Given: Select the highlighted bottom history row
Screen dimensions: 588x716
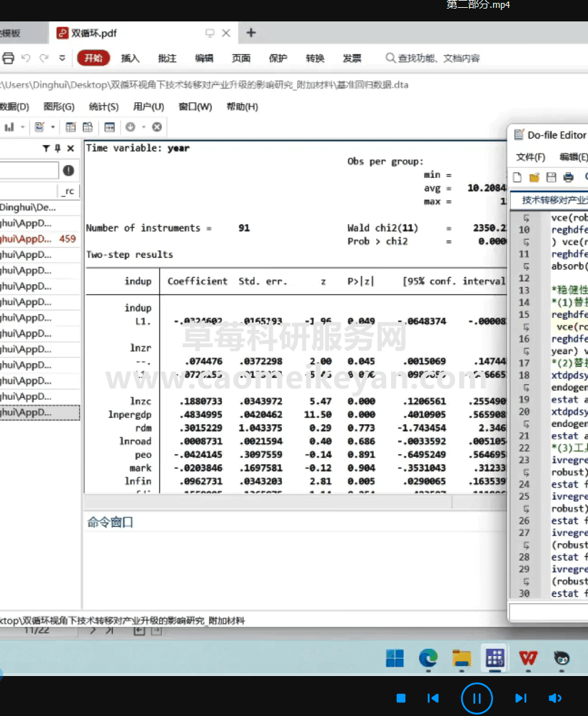Looking at the screenshot, I should pos(40,413).
